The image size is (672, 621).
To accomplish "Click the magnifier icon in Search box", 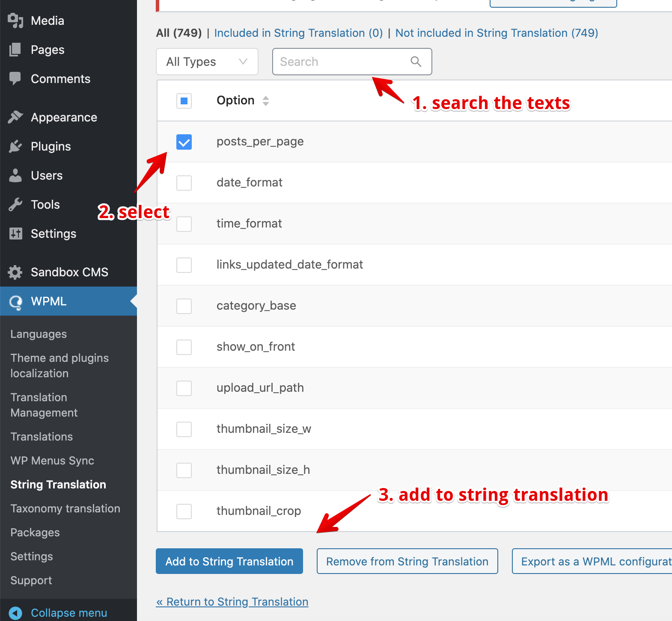I will tap(416, 62).
